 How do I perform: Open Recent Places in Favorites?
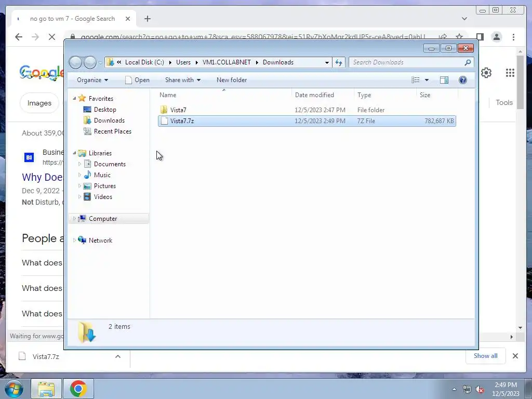(x=112, y=131)
